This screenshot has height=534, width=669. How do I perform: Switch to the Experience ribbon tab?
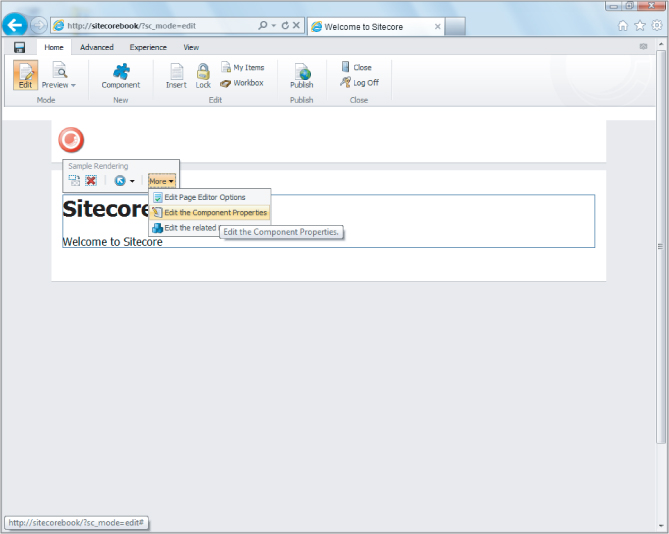pos(148,47)
